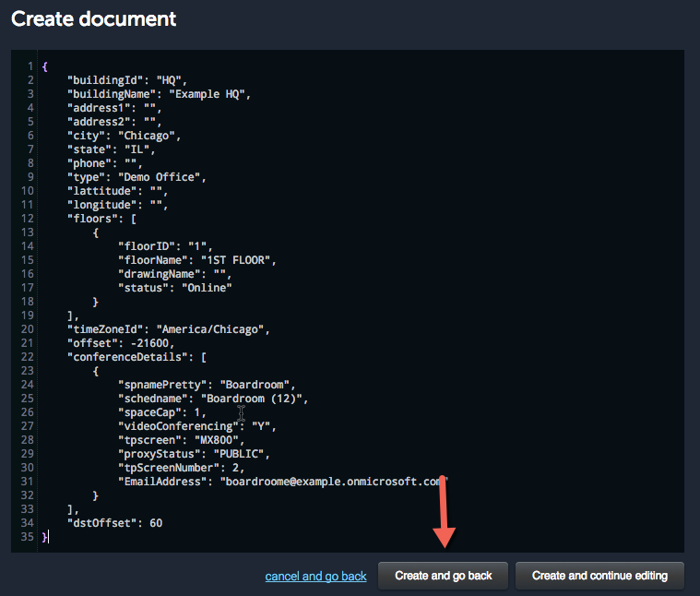
Task: Click line number 1 in the gutter
Action: [30, 66]
